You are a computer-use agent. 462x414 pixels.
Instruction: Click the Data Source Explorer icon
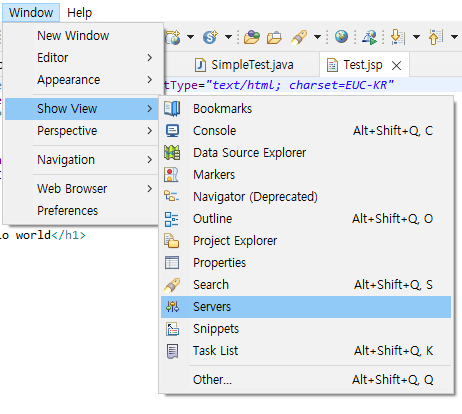pyautogui.click(x=172, y=153)
